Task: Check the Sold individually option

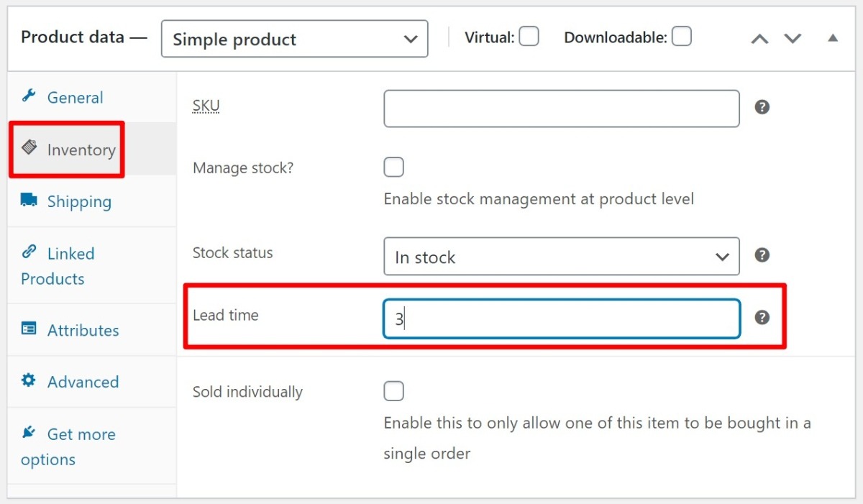Action: coord(394,391)
